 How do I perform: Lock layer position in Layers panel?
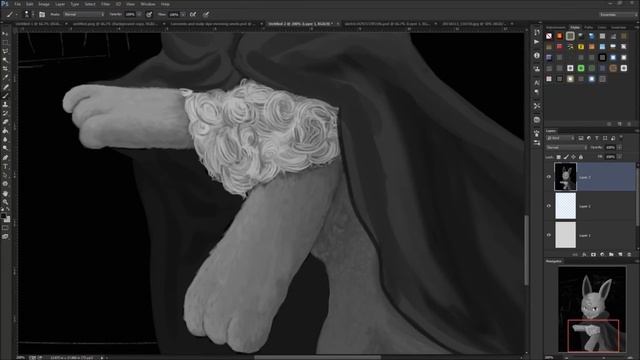point(573,157)
